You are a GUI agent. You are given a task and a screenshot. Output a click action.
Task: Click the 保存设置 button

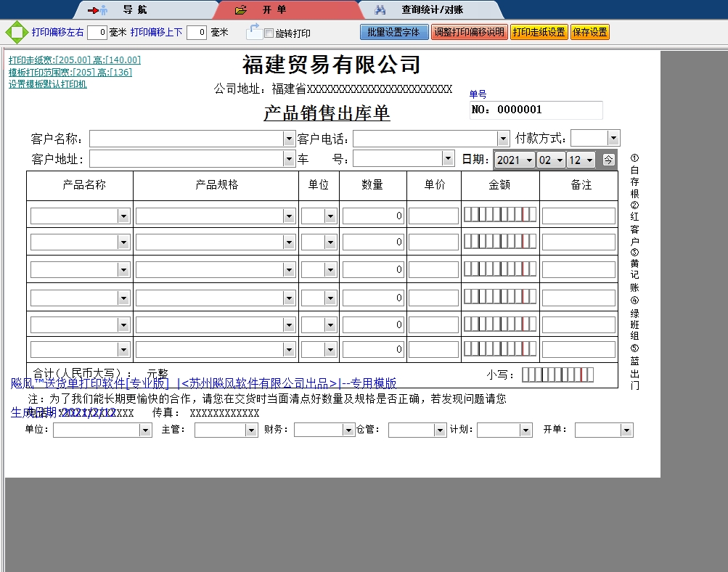589,31
